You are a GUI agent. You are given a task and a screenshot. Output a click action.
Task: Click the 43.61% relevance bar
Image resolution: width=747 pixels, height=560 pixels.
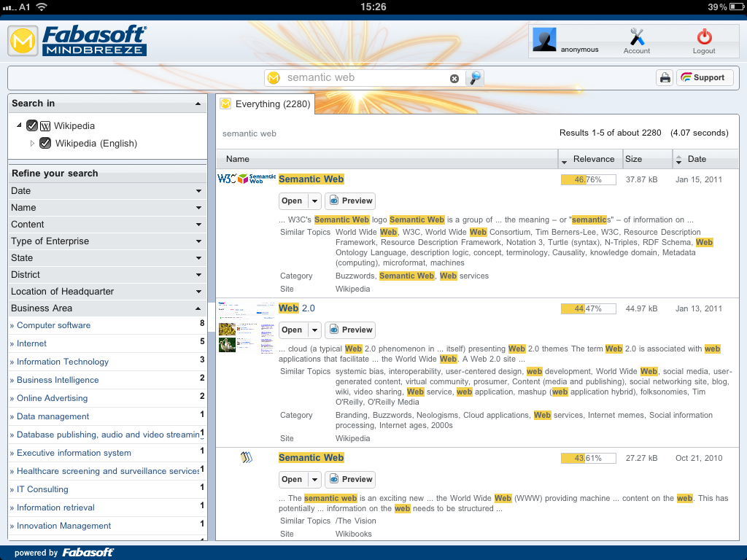tap(589, 458)
